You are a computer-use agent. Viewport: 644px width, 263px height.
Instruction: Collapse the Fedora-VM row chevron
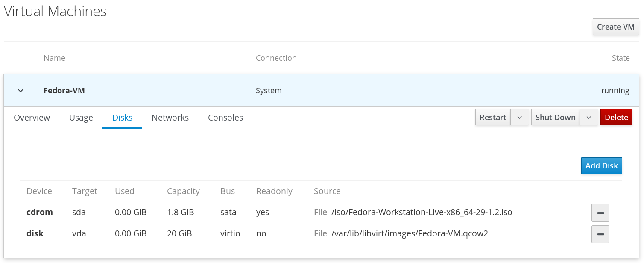[20, 91]
